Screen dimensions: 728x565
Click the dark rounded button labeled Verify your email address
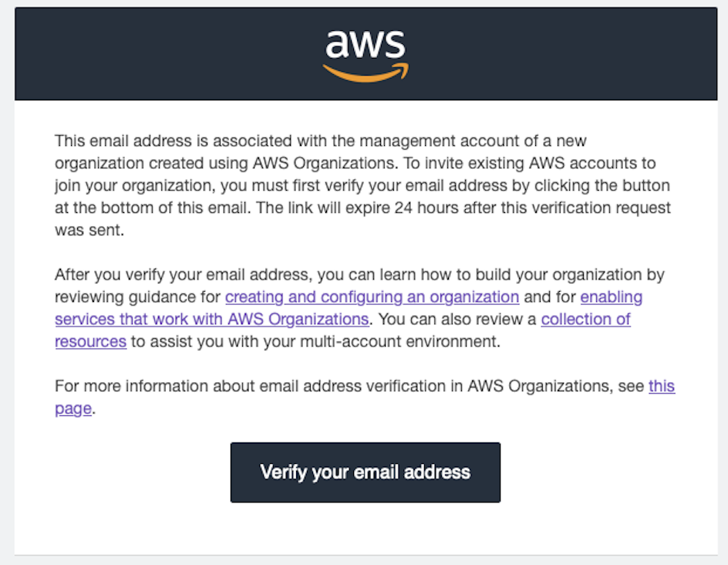(x=365, y=472)
